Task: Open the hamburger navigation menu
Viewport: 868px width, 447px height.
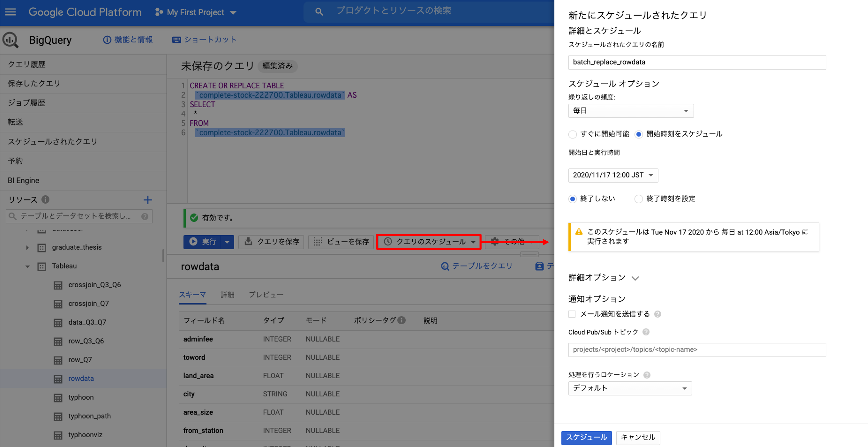Action: 10,12
